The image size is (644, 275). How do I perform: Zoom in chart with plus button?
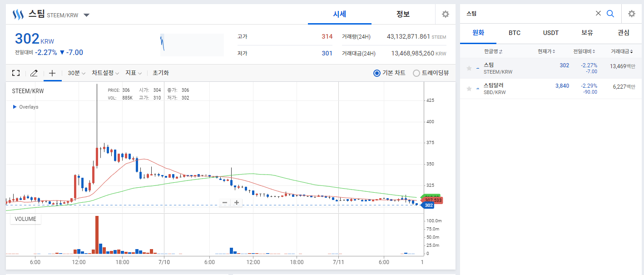(237, 203)
